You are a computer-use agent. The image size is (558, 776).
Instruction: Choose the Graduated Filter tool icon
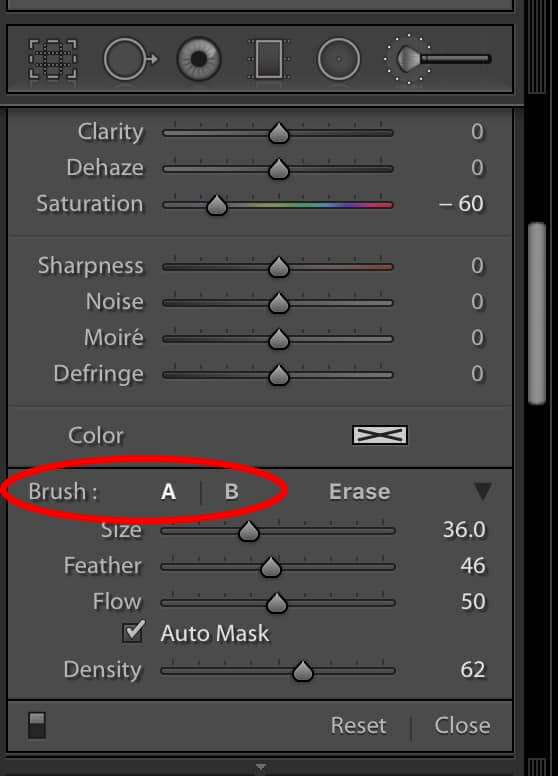pos(270,60)
